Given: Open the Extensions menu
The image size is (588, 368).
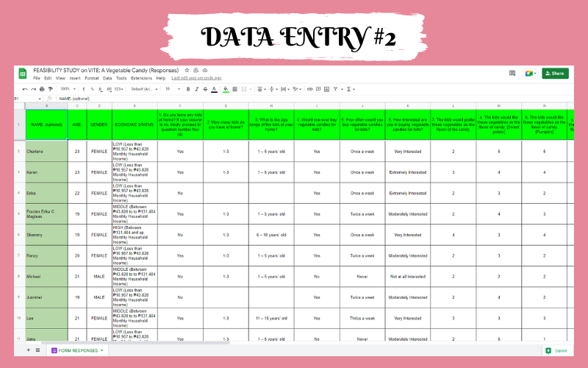Looking at the screenshot, I should 141,78.
